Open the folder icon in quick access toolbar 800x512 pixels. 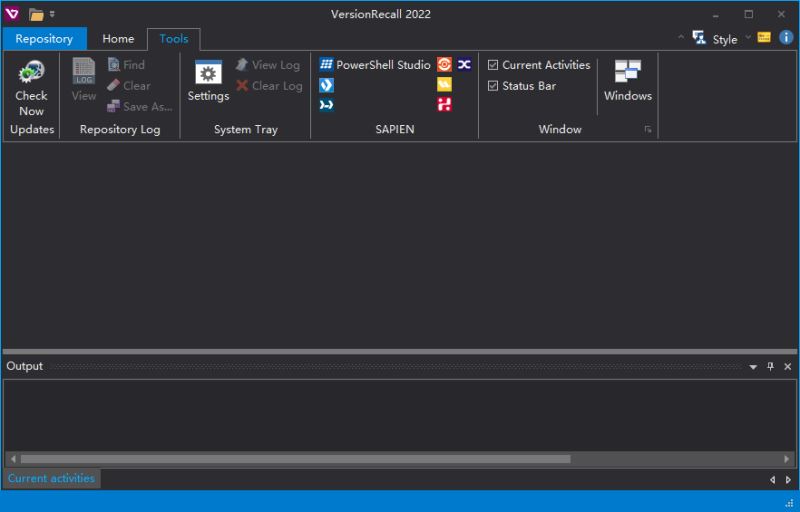[x=36, y=15]
